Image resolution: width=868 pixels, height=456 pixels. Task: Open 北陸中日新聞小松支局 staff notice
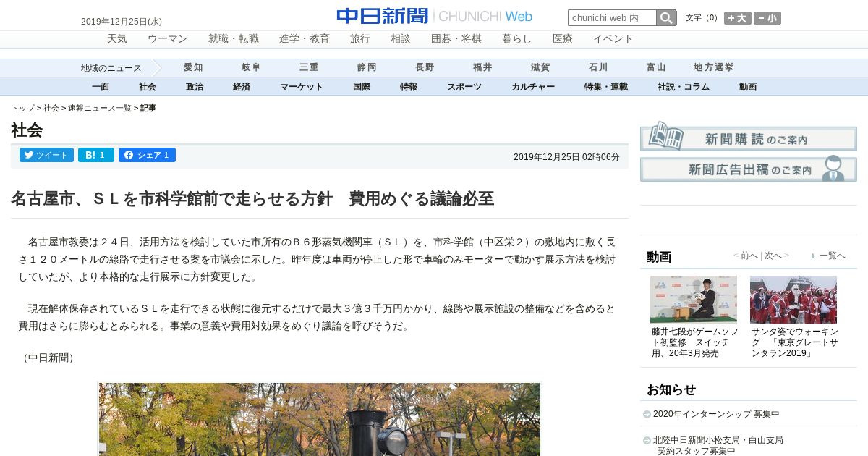(x=718, y=445)
